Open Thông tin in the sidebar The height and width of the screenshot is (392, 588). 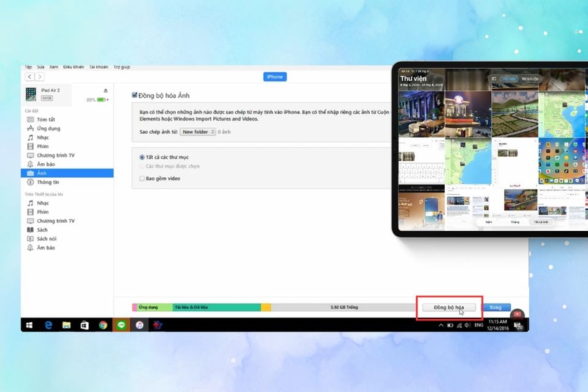pos(48,182)
